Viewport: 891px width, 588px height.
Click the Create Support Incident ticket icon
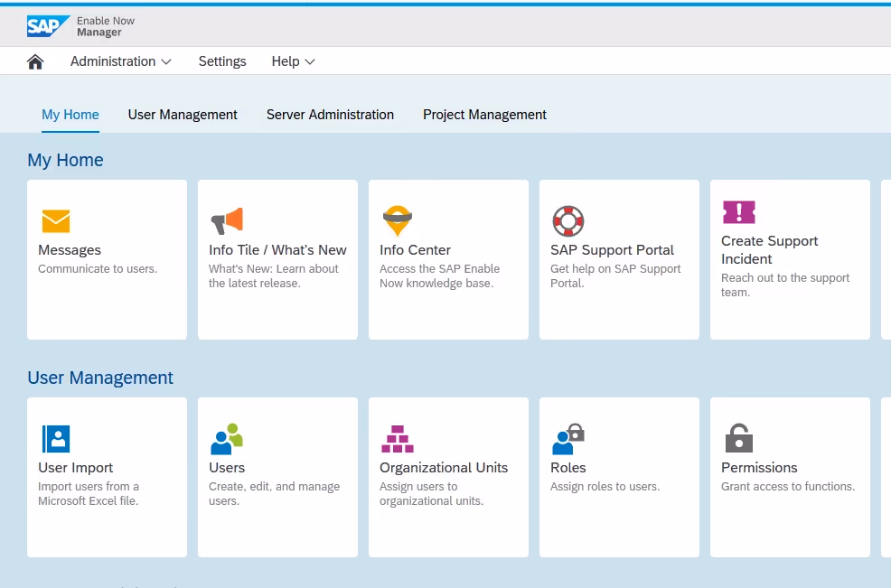738,212
